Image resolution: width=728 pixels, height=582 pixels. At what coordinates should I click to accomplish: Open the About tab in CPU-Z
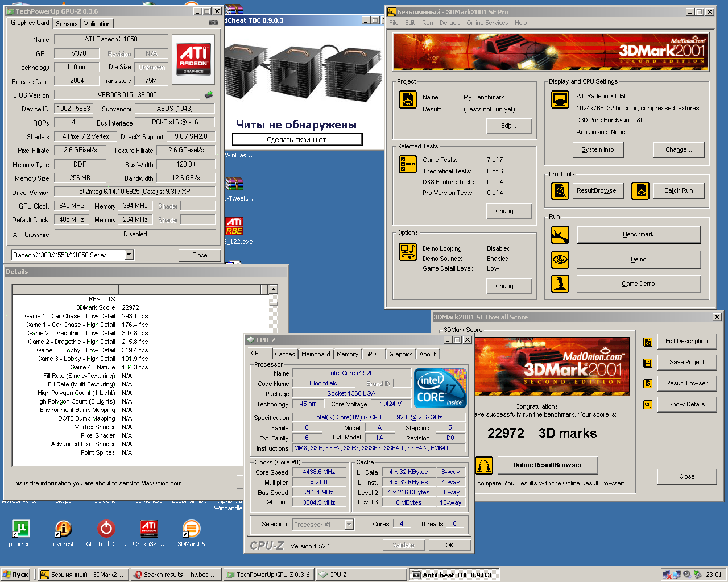(428, 354)
